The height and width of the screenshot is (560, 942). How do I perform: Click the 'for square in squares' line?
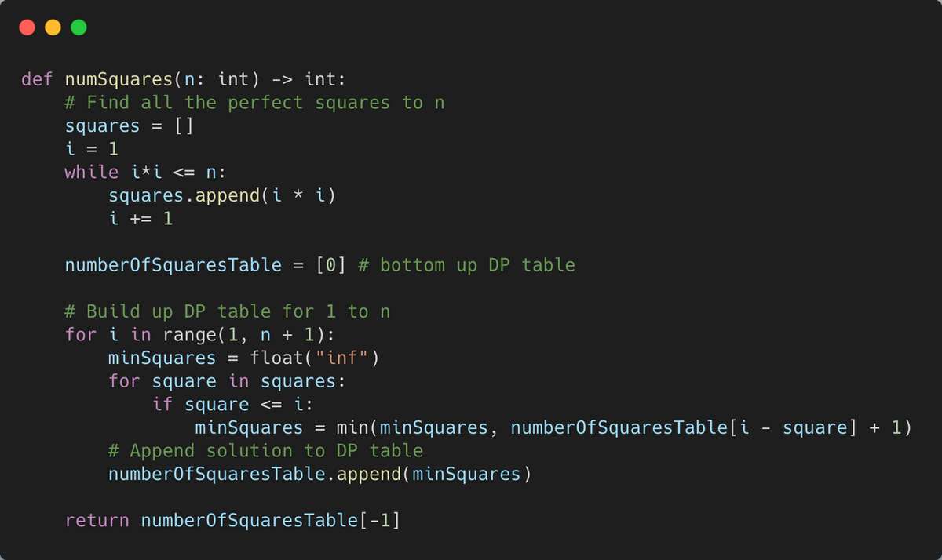[227, 381]
